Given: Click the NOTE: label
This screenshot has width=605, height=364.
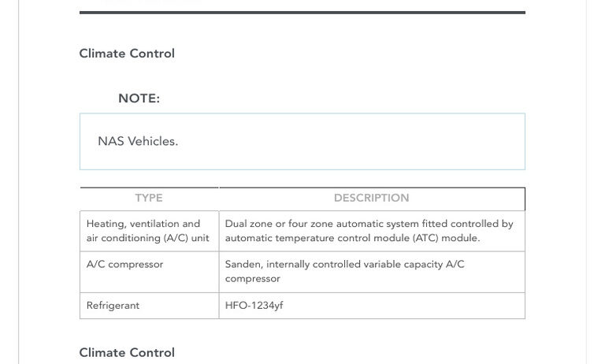Looking at the screenshot, I should coord(139,98).
